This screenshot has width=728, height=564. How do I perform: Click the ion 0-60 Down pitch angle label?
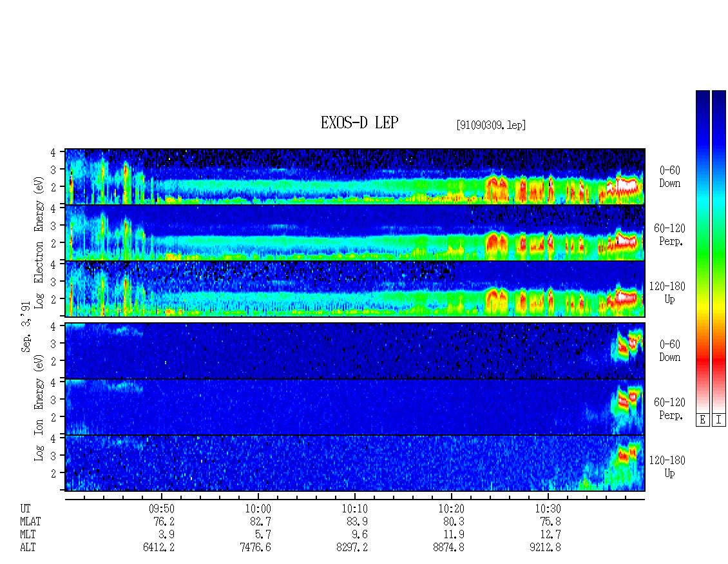point(669,351)
